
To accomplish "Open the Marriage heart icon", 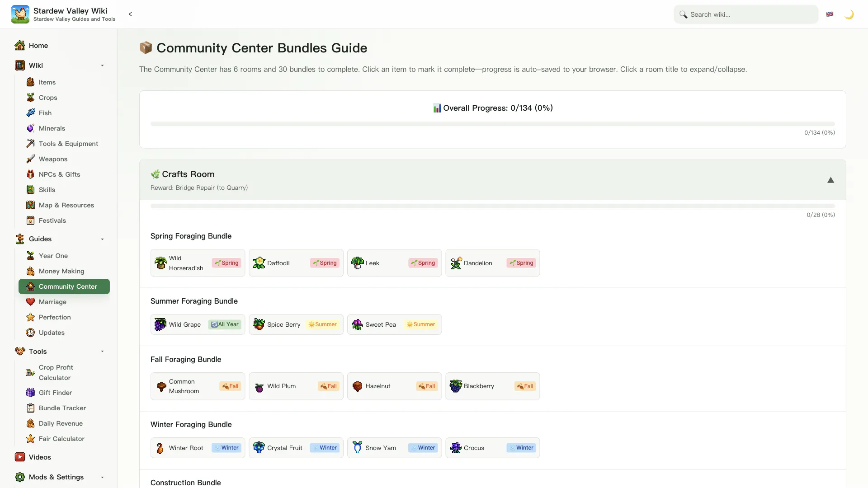I will pos(30,302).
